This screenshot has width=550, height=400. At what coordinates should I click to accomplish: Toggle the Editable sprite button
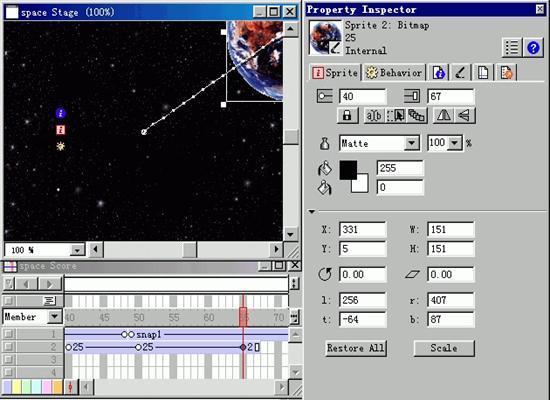coord(374,115)
